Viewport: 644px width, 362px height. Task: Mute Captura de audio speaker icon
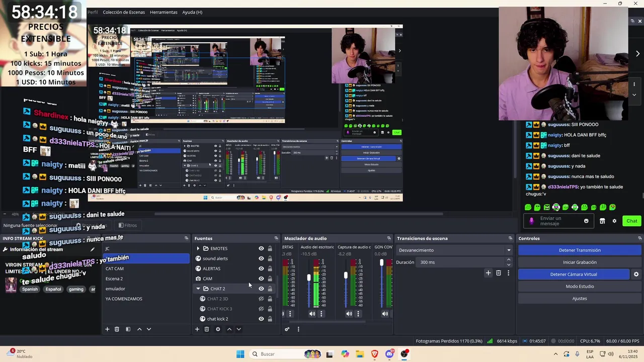pyautogui.click(x=349, y=314)
